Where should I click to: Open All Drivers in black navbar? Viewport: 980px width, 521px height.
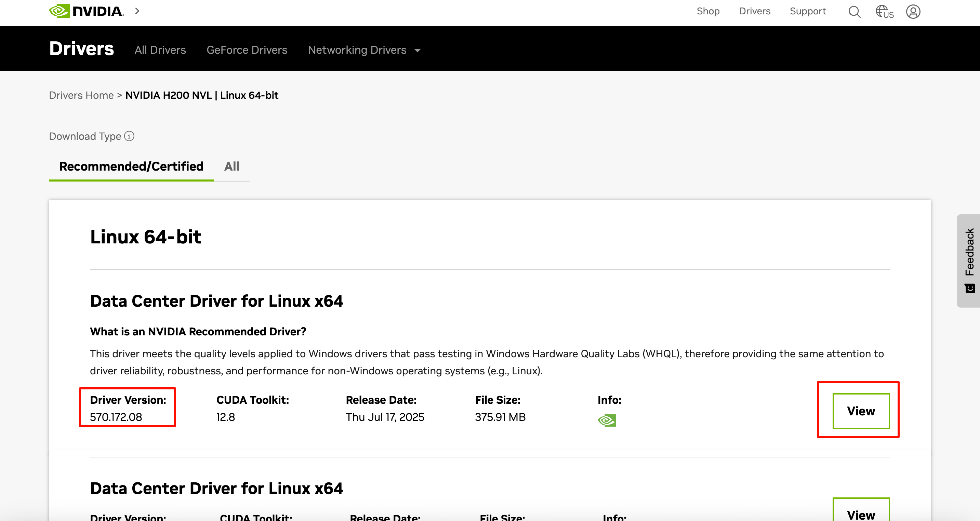coord(160,50)
